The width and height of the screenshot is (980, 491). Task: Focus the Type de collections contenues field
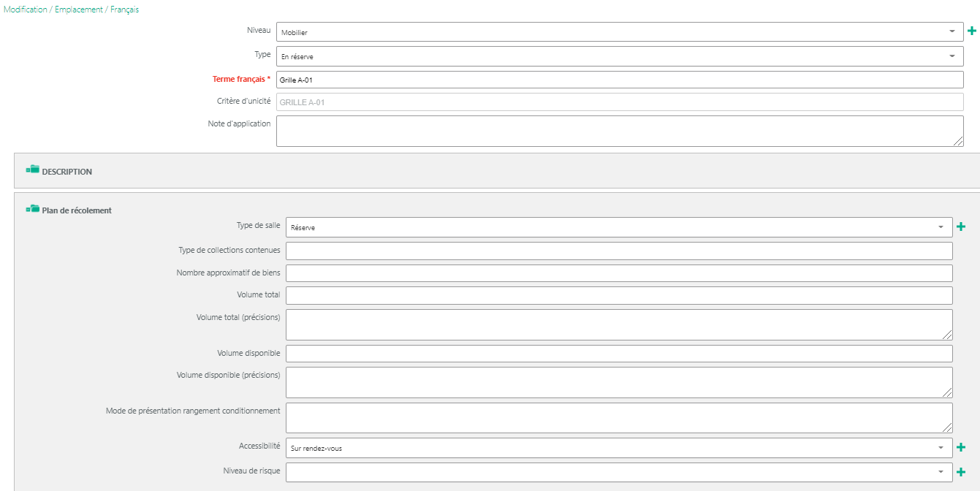(618, 251)
